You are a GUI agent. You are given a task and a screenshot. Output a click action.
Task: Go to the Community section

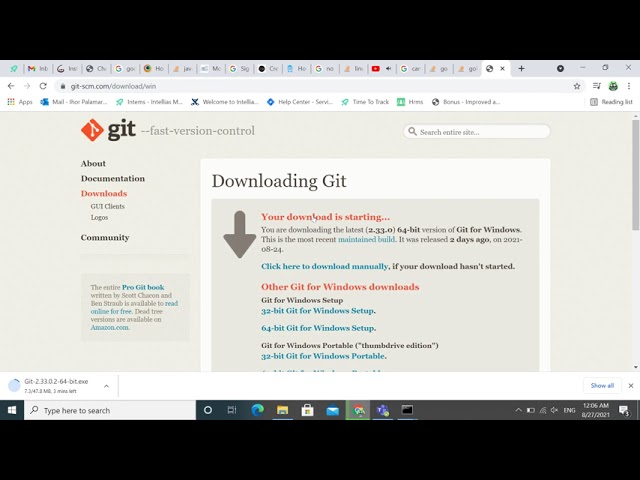[105, 238]
